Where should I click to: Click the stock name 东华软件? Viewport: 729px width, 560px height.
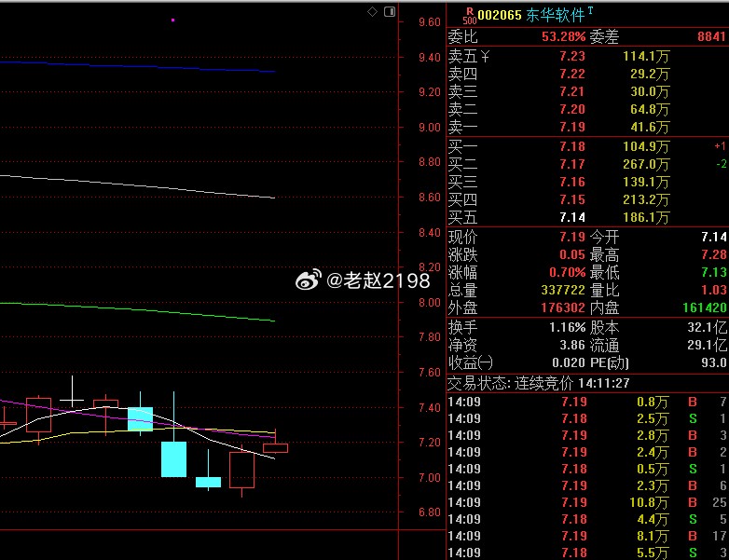click(555, 15)
